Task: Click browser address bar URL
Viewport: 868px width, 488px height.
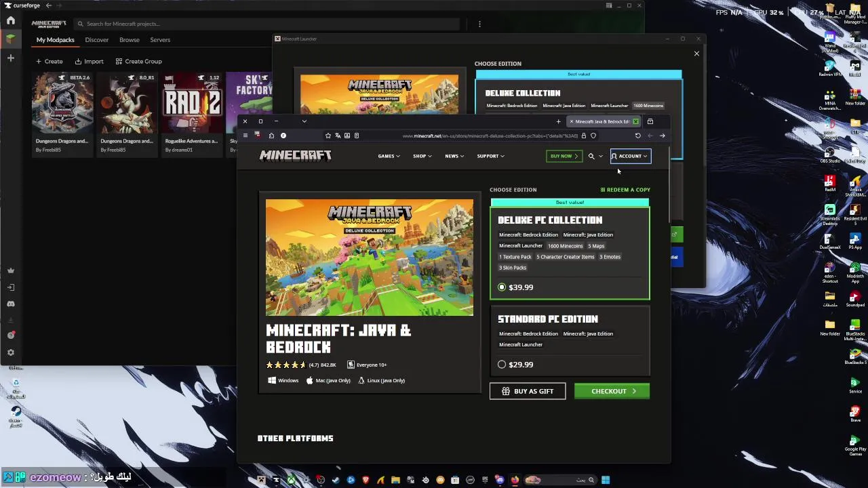Action: pos(490,136)
